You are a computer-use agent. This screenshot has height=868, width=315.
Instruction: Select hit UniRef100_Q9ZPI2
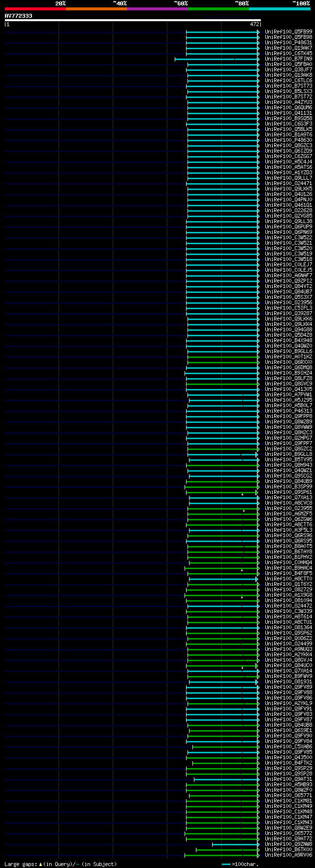click(288, 281)
